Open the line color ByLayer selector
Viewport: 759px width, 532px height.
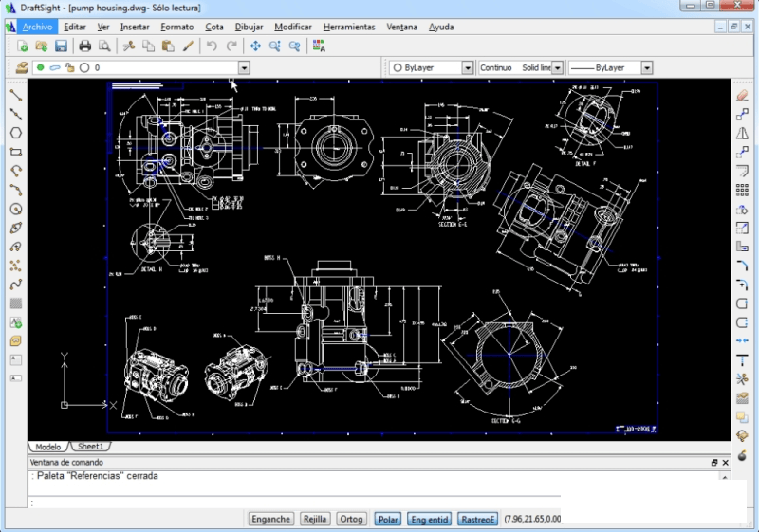(x=467, y=68)
